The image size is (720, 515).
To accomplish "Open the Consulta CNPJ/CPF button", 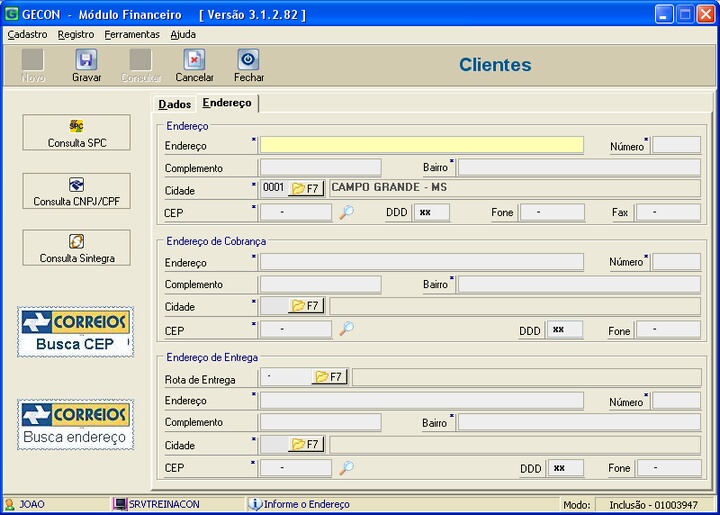I will [77, 191].
